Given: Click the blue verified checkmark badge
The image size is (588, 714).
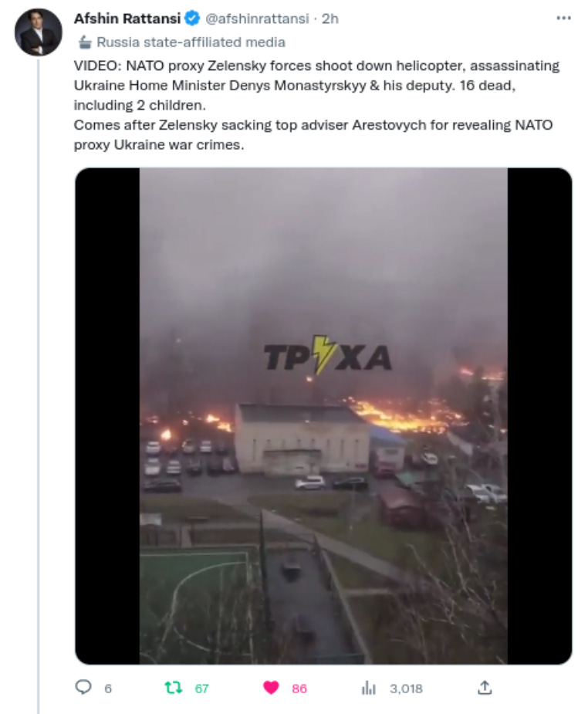Looking at the screenshot, I should (192, 19).
